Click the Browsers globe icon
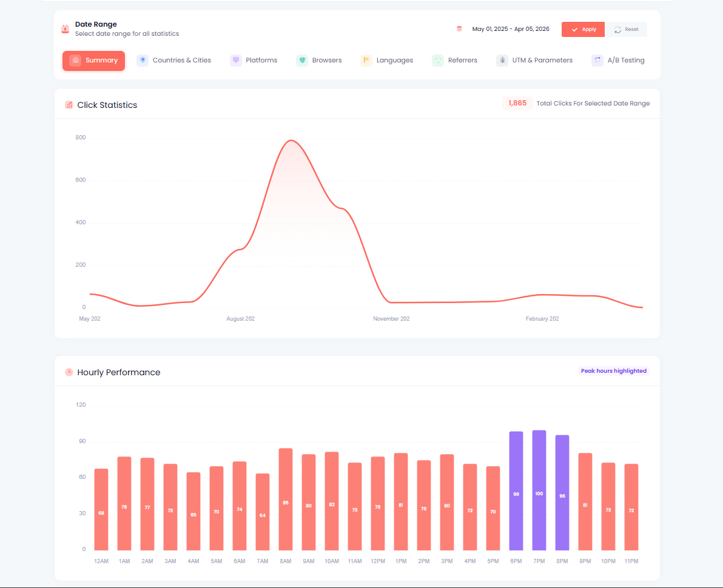The width and height of the screenshot is (723, 588). point(301,60)
